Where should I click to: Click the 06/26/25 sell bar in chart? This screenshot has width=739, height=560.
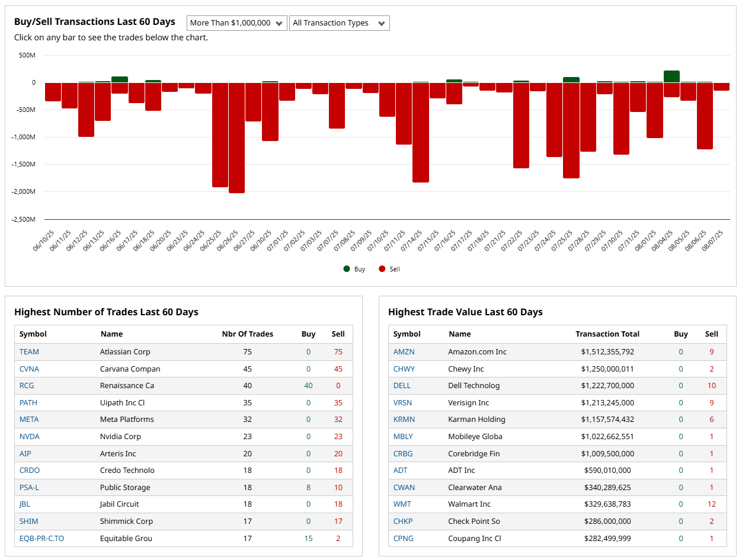point(237,137)
